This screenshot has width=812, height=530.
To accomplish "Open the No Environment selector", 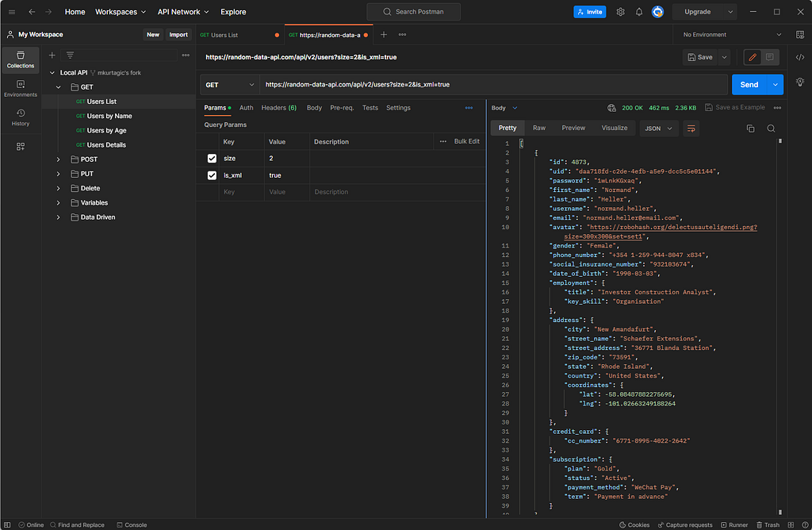I will pos(732,35).
